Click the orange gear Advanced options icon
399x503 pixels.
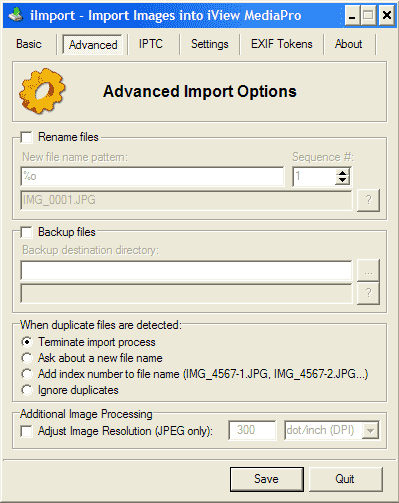(42, 91)
